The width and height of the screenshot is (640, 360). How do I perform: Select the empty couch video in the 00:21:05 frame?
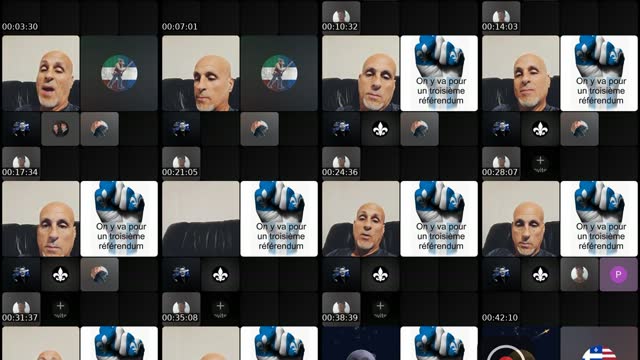point(201,219)
